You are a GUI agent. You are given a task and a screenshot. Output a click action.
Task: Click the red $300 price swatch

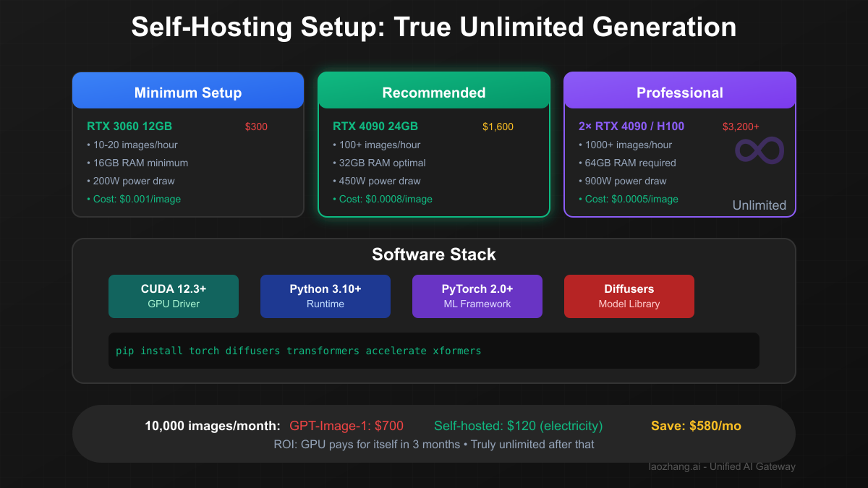256,126
